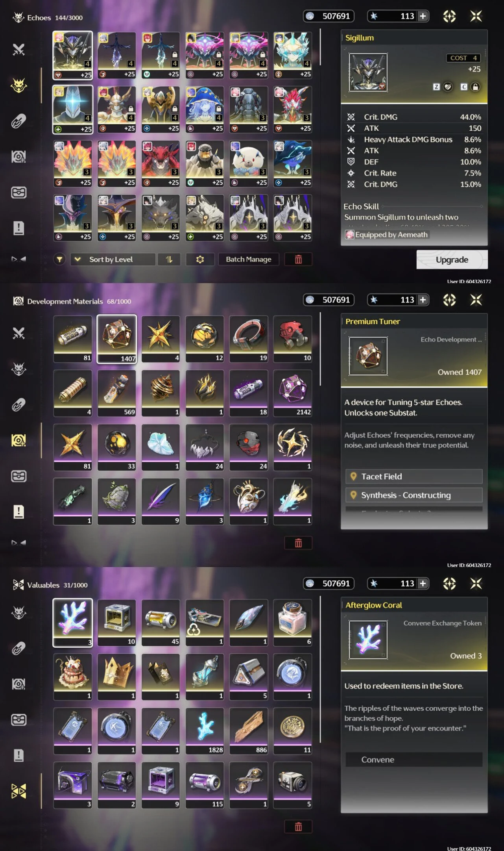Expand the Tacet Field source entry

click(414, 476)
